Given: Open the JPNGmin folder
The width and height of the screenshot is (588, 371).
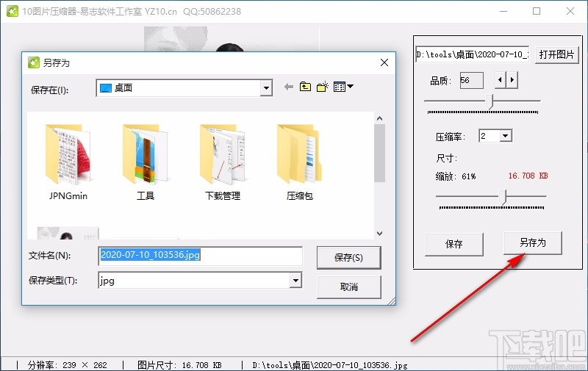Looking at the screenshot, I should pyautogui.click(x=68, y=162).
